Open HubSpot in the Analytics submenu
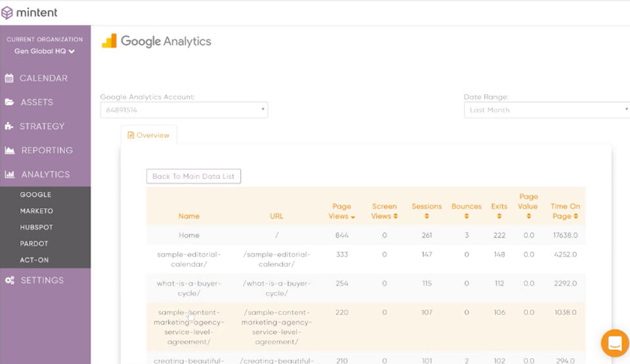Screen dimensions: 630x364 click(x=37, y=228)
